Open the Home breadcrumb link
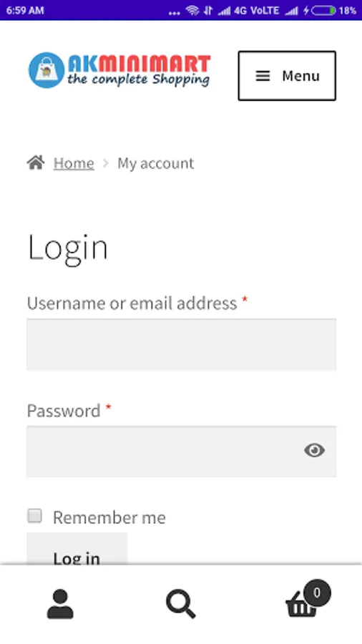The height and width of the screenshot is (644, 362). pos(74,163)
